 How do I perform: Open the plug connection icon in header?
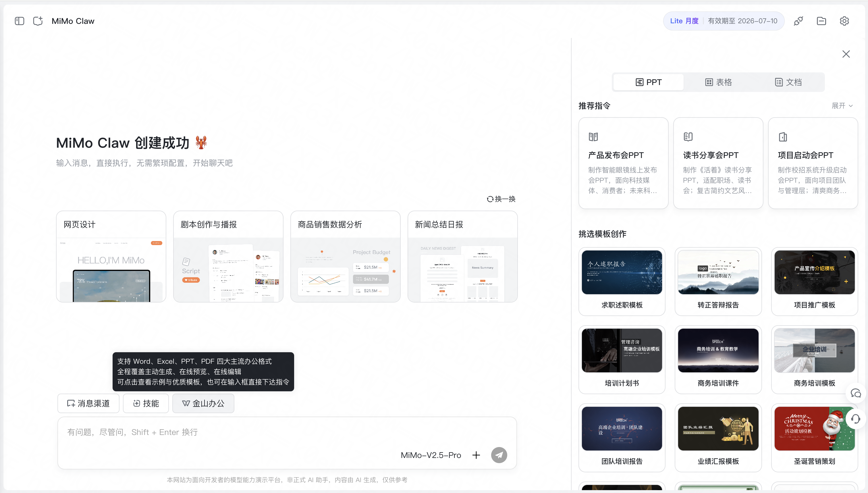(x=798, y=21)
